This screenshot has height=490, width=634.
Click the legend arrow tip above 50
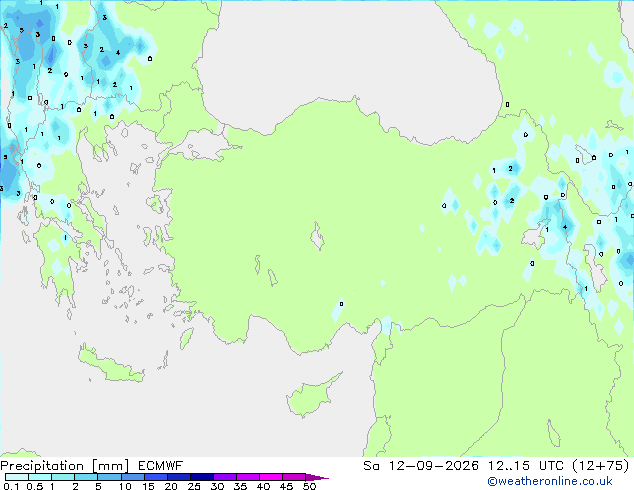pos(317,477)
